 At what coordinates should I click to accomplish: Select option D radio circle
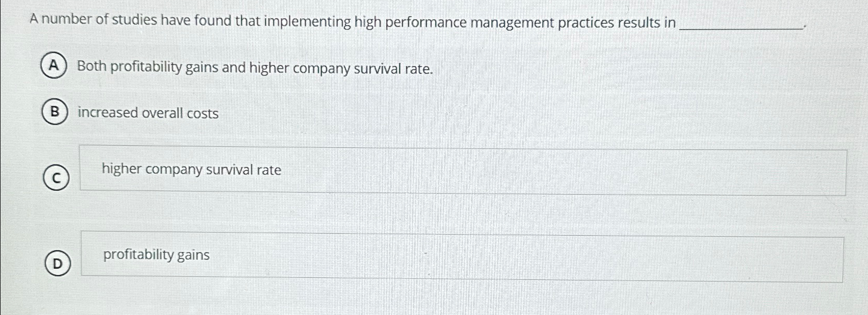coord(57,263)
